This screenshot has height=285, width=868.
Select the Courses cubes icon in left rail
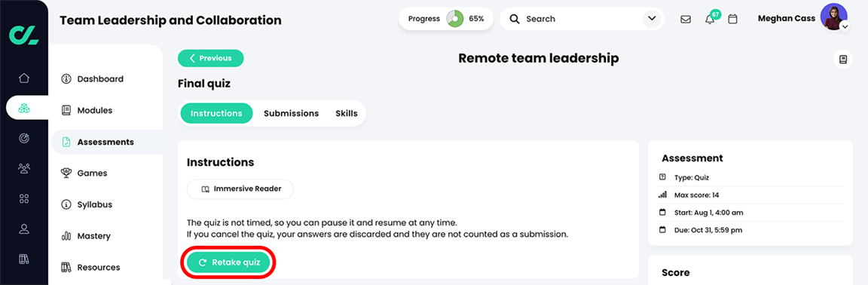pos(24,108)
